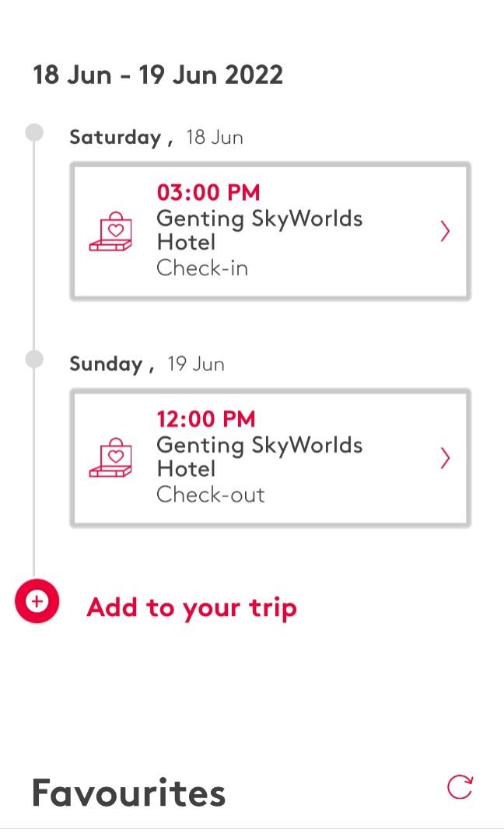
Task: Tap Genting SkyWorlds Hotel name in check-out card
Action: (259, 457)
